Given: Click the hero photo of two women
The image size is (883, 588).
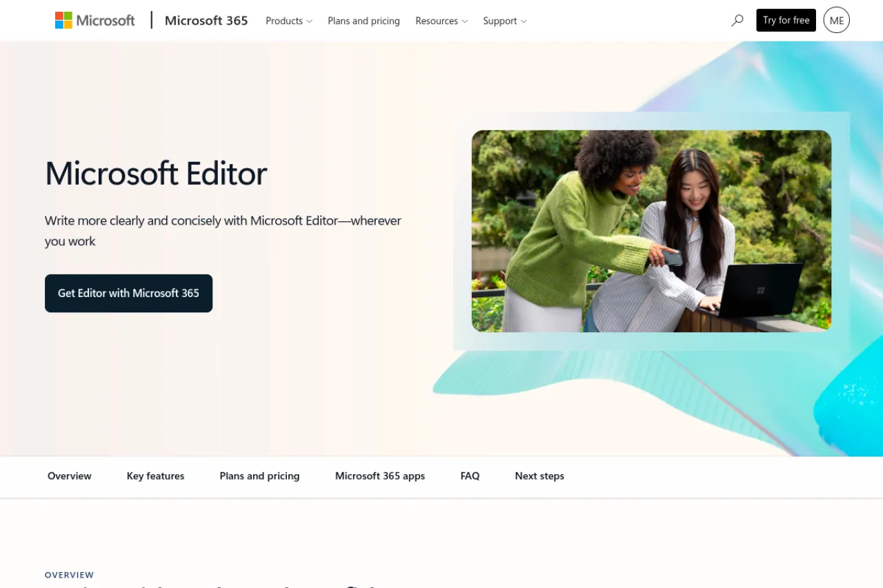Looking at the screenshot, I should pos(651,231).
